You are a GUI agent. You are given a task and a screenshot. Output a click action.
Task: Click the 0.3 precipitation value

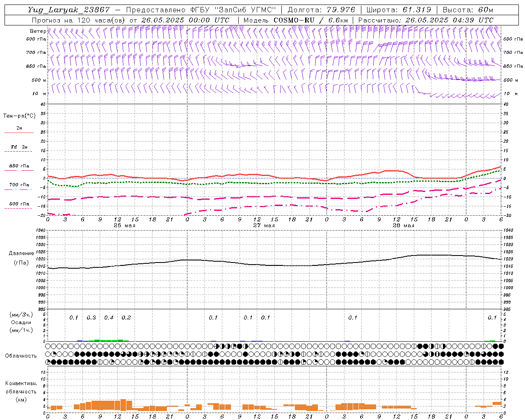(91, 318)
